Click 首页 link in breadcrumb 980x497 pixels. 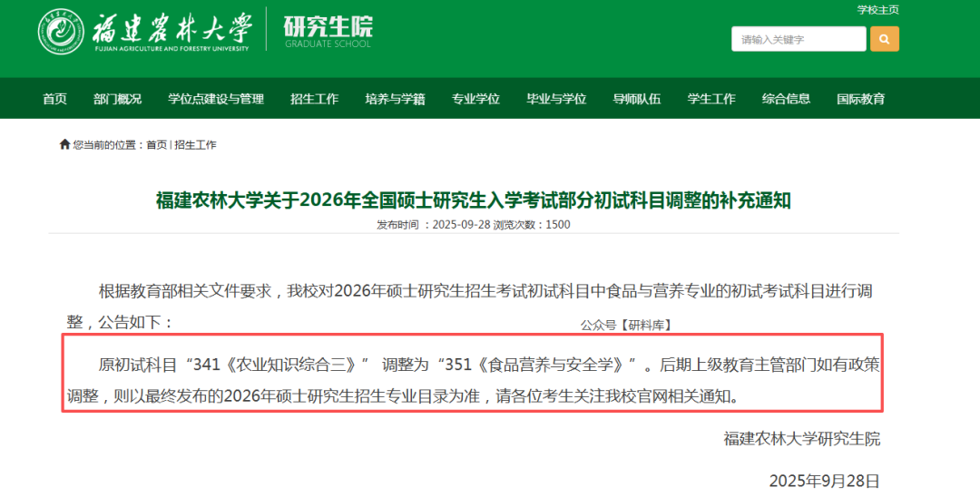click(x=156, y=145)
